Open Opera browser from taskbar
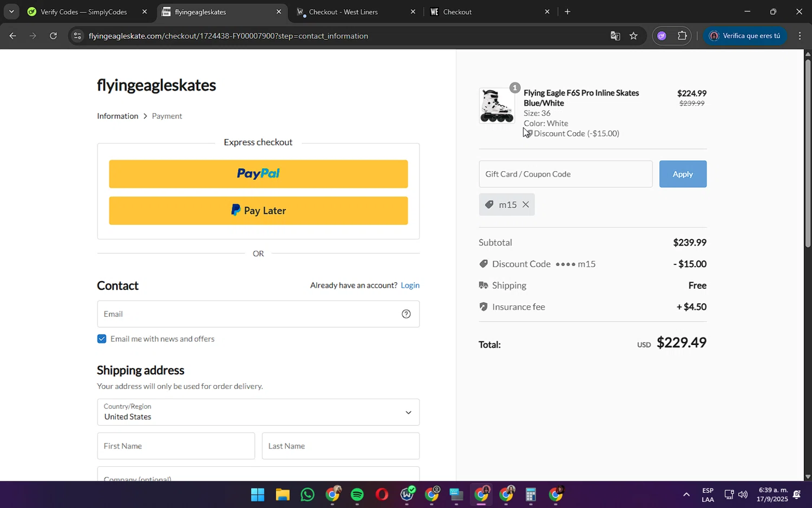Image resolution: width=812 pixels, height=508 pixels. pyautogui.click(x=382, y=494)
